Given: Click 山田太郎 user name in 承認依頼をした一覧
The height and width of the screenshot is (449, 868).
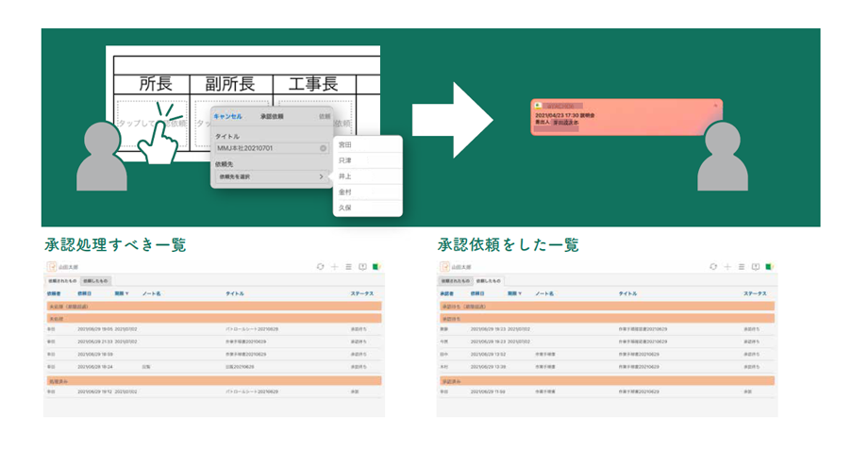Looking at the screenshot, I should (461, 267).
